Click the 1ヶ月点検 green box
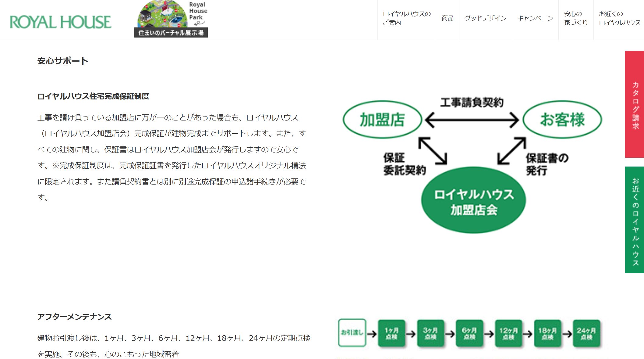The height and width of the screenshot is (359, 644). click(391, 333)
